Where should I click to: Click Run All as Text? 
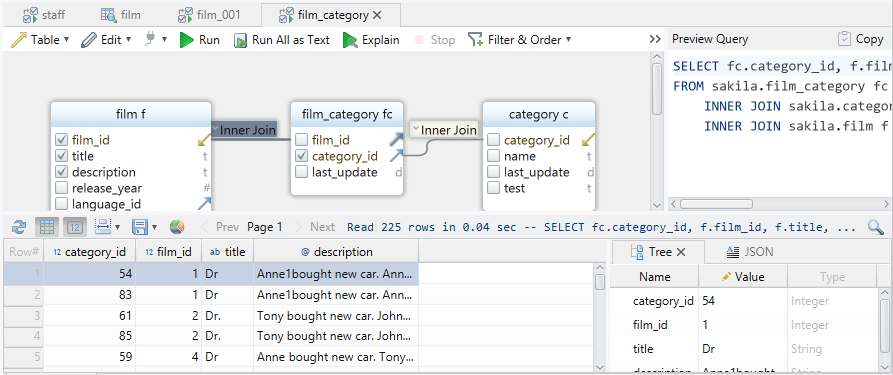[x=282, y=40]
